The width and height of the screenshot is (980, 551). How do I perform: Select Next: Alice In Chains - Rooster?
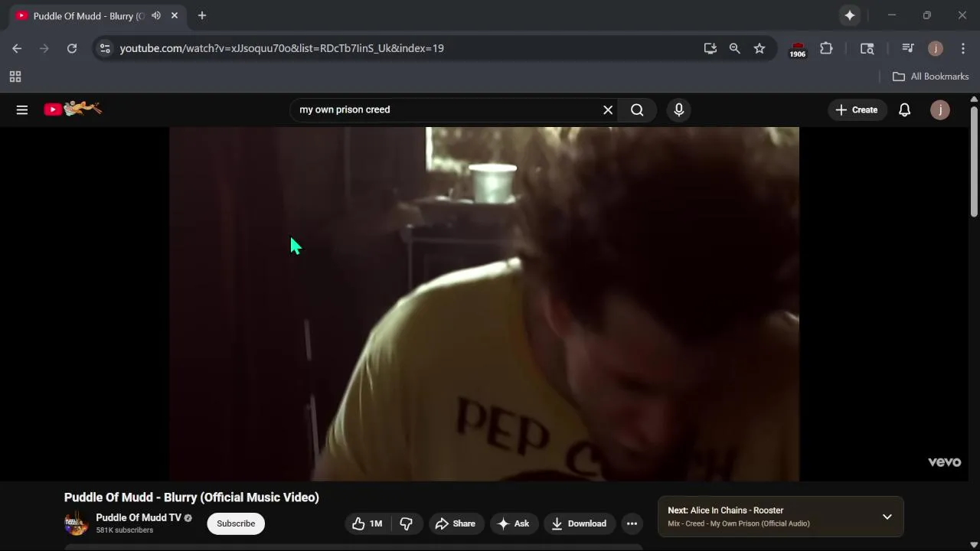(725, 510)
